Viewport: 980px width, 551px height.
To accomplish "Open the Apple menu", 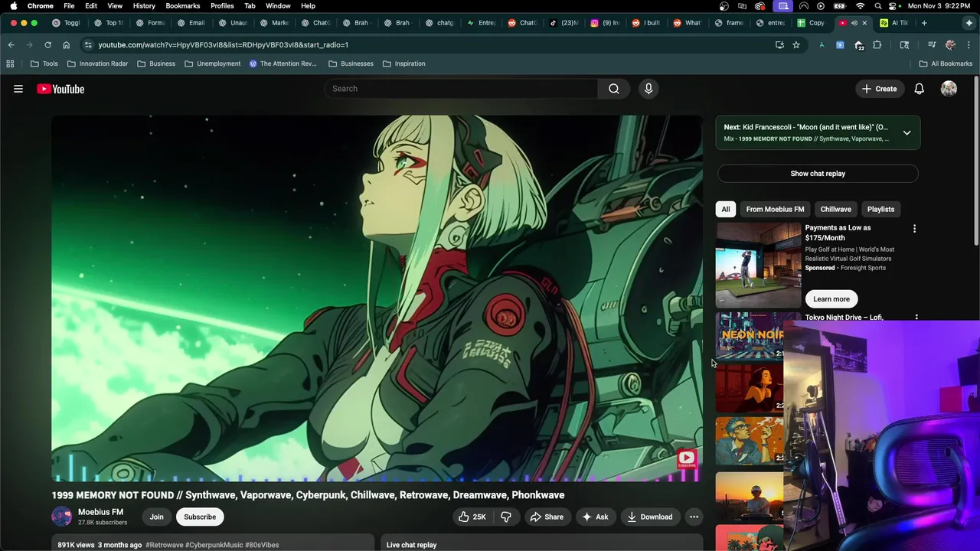I will pos(13,5).
